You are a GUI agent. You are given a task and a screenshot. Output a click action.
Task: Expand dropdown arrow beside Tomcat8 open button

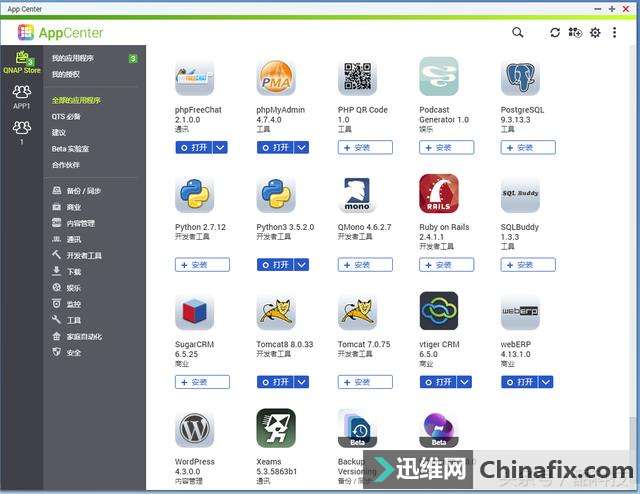[301, 382]
